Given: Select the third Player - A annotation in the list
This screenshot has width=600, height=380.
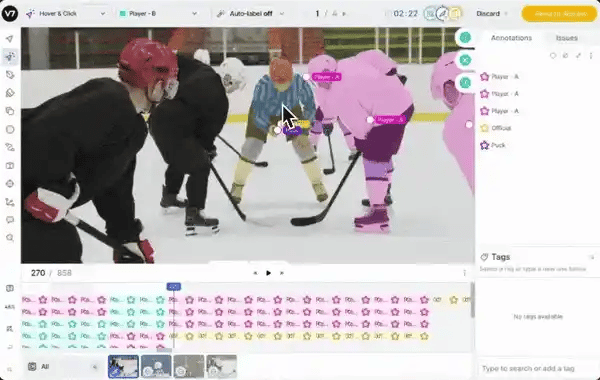Looking at the screenshot, I should 499,111.
